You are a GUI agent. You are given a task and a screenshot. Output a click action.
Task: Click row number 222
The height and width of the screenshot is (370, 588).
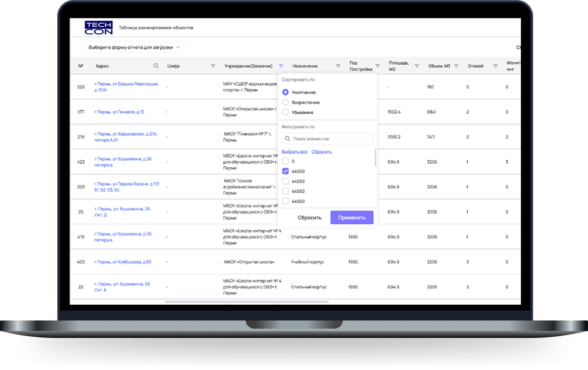[x=81, y=87]
